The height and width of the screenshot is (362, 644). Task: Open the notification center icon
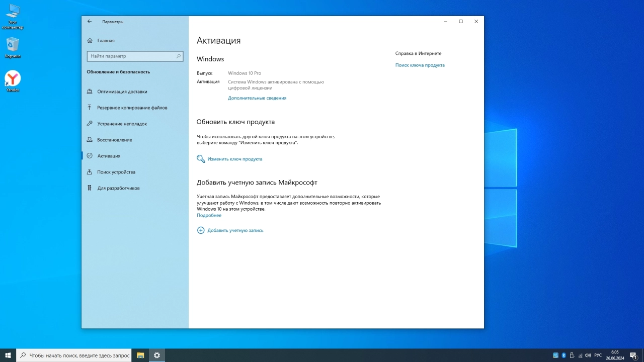coord(634,355)
